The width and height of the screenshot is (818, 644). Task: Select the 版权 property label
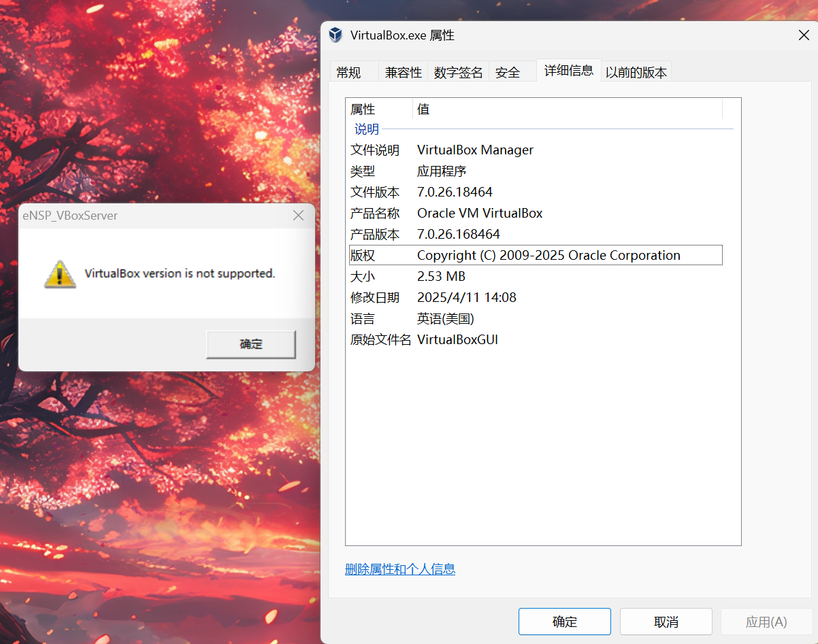point(363,255)
